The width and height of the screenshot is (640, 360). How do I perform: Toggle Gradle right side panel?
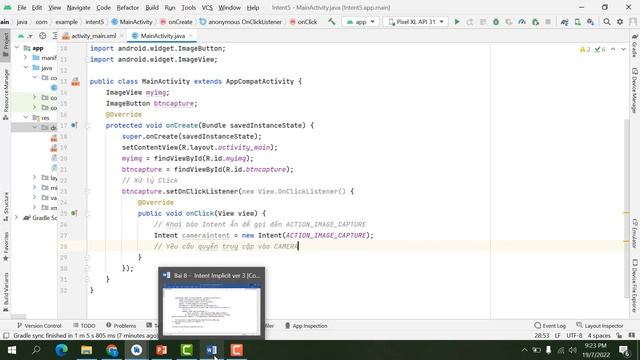[x=635, y=46]
